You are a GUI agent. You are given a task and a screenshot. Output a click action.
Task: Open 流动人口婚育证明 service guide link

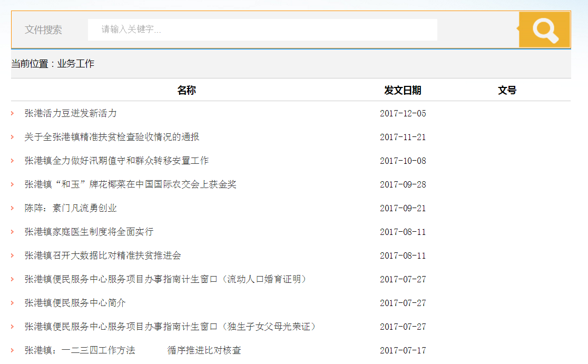pos(165,279)
